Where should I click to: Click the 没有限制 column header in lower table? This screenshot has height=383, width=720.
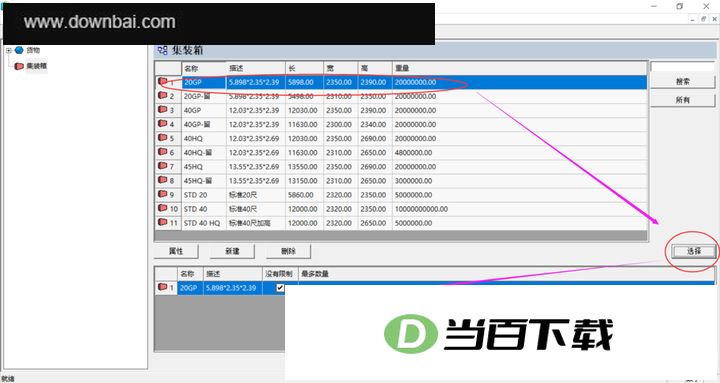pos(280,274)
